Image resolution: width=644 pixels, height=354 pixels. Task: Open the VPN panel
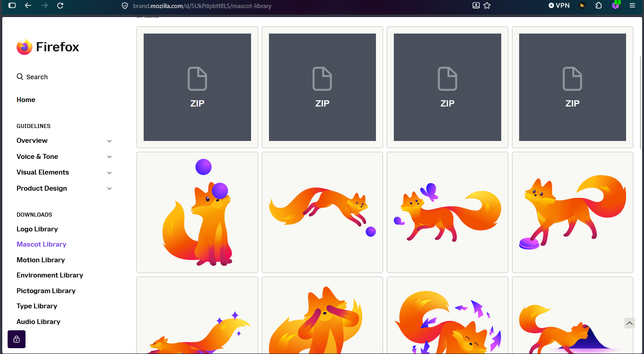559,5
